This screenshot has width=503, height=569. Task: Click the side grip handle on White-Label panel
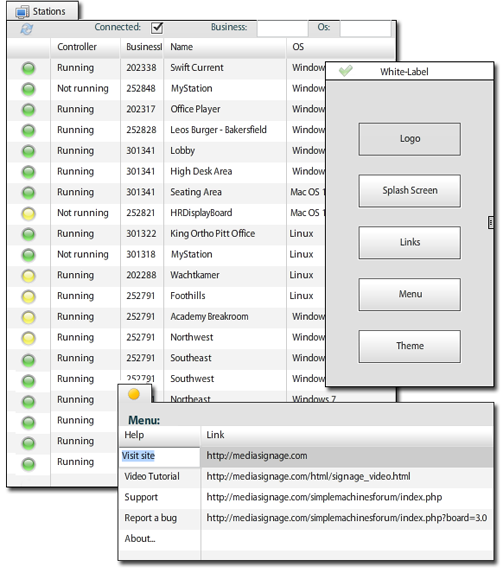click(490, 222)
